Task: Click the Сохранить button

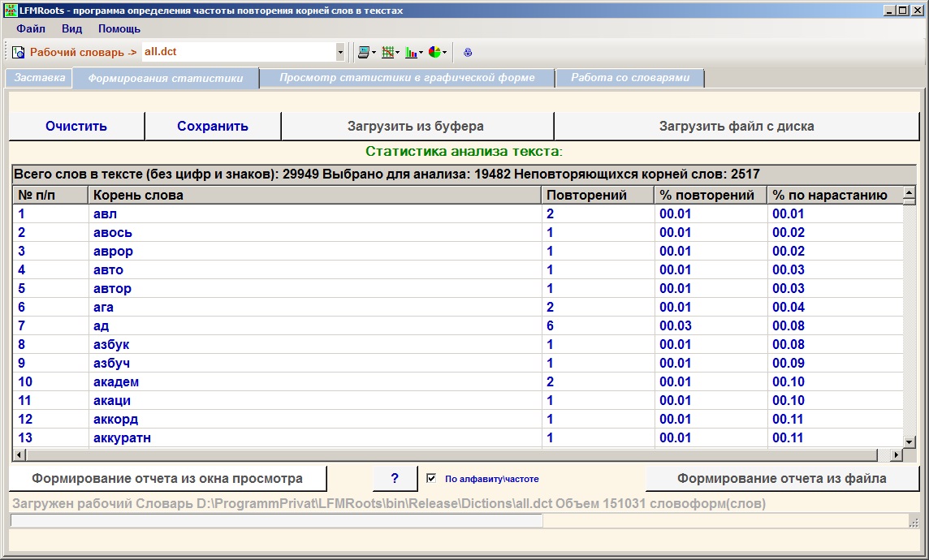Action: pos(213,126)
